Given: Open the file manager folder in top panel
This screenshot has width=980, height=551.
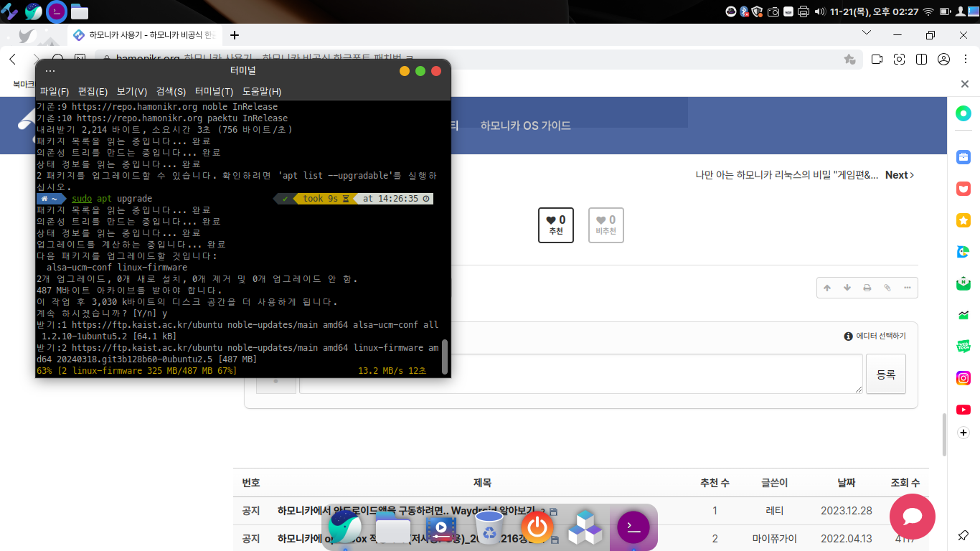Looking at the screenshot, I should pos(80,12).
